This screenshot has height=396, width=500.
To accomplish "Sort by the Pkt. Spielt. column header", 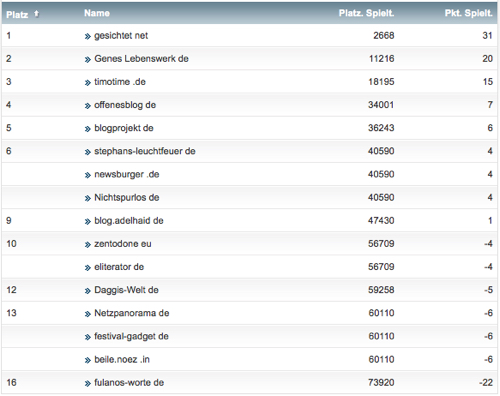I will tap(468, 13).
